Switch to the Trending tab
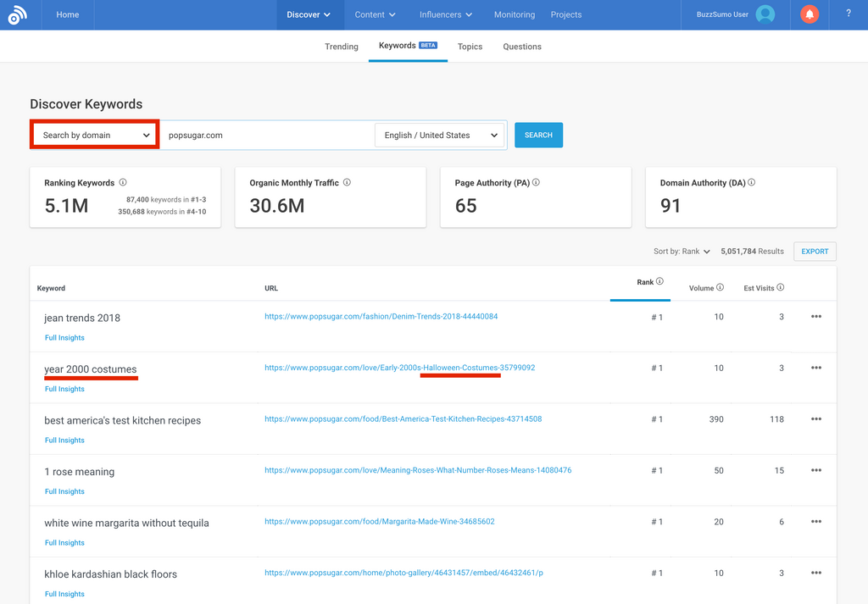 coord(342,47)
